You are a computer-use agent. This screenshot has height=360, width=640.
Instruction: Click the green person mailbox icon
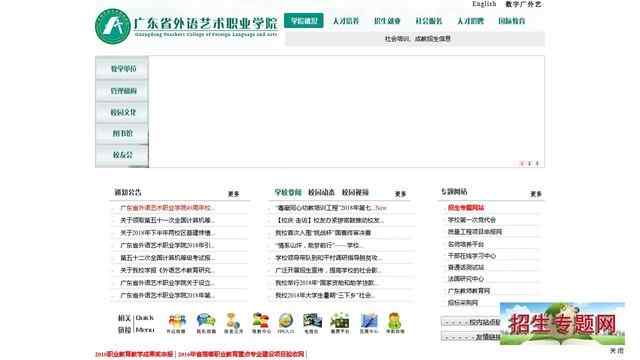pos(395,321)
